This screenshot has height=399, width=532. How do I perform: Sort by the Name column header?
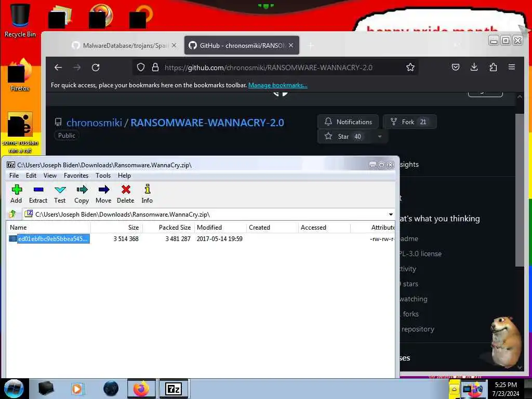coord(48,228)
